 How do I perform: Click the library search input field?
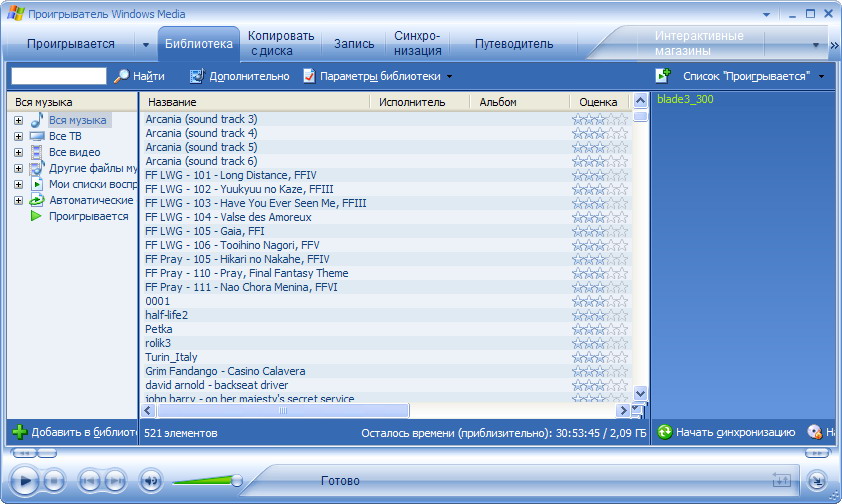pos(59,76)
